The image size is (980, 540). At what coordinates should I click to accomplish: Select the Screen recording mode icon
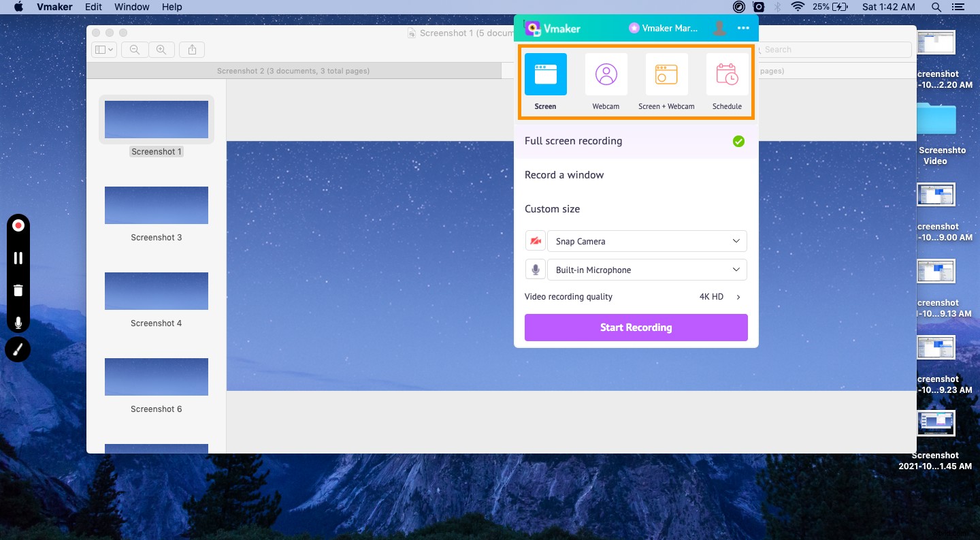pyautogui.click(x=545, y=74)
